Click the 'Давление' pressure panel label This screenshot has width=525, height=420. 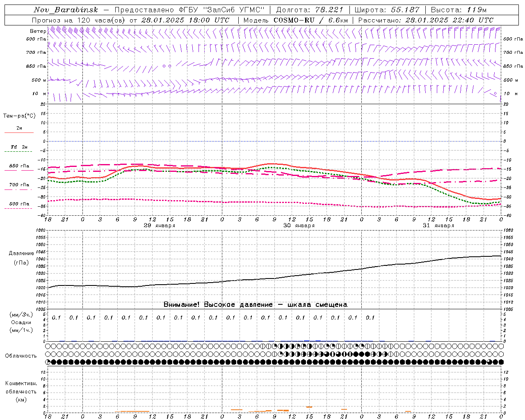tap(21, 253)
